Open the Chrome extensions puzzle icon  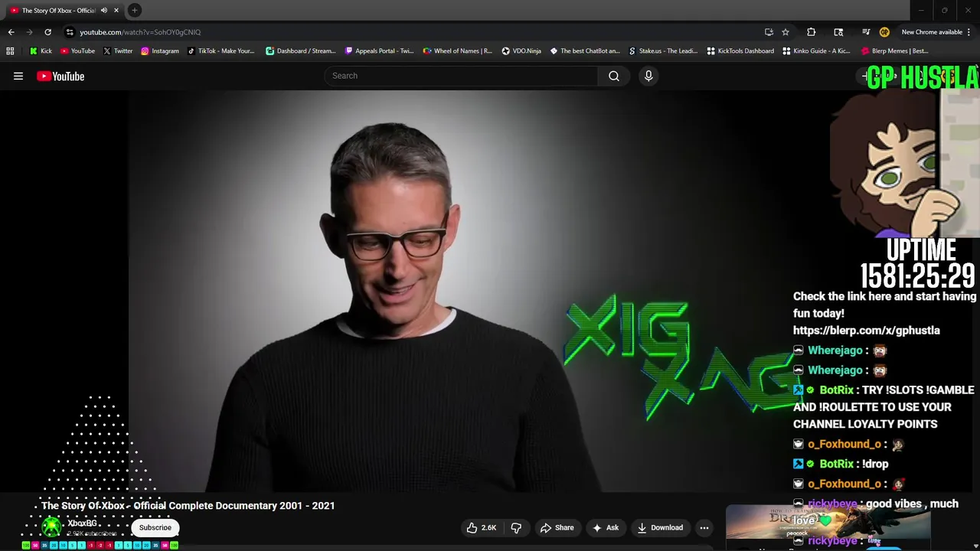[x=811, y=32]
